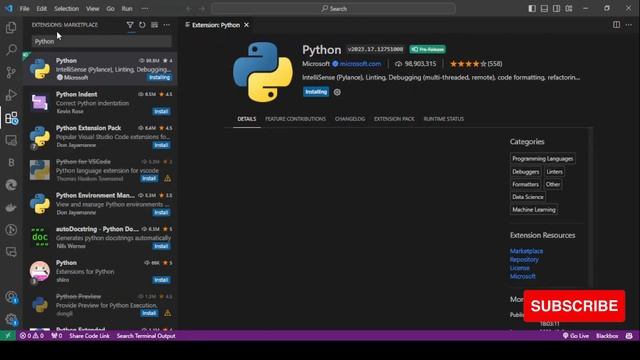Open editor More Actions ellipsis
This screenshot has width=640, height=360.
point(629,25)
